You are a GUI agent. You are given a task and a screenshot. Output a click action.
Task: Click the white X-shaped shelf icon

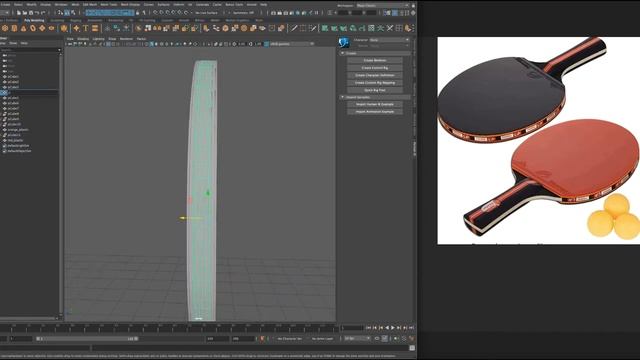click(390, 28)
